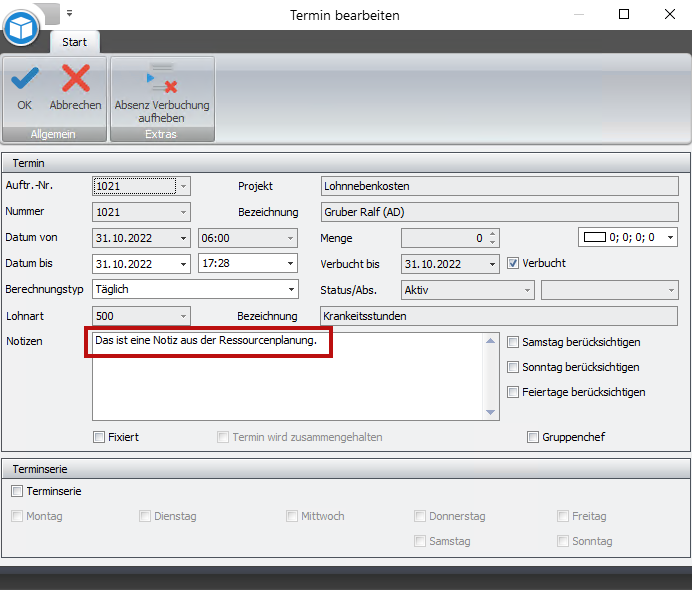Click the Termin section header
Image resolution: width=692 pixels, height=590 pixels.
(346, 163)
